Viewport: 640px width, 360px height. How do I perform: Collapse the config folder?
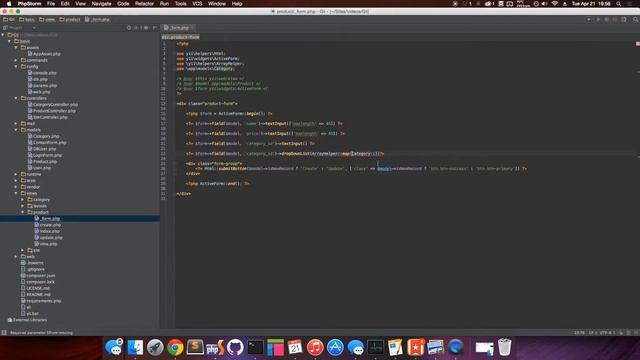point(16,66)
